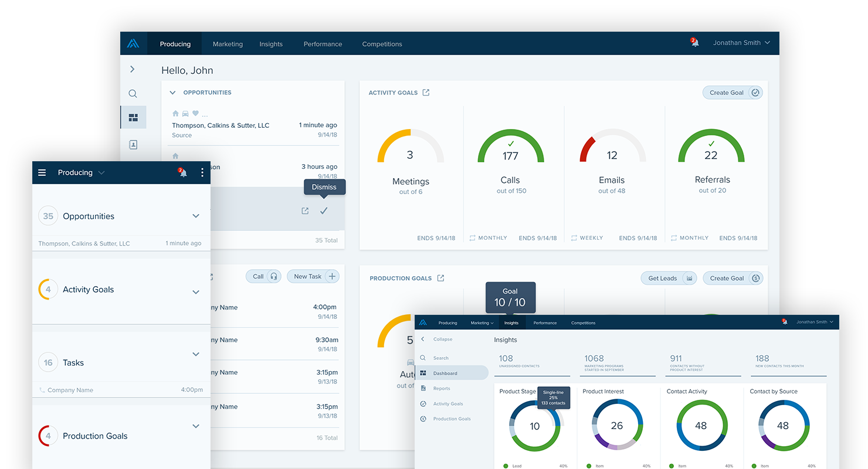Open Thompson, Calkins & Sutter, LLC in main window
Viewport: 868px width, 469px height.
(x=221, y=125)
